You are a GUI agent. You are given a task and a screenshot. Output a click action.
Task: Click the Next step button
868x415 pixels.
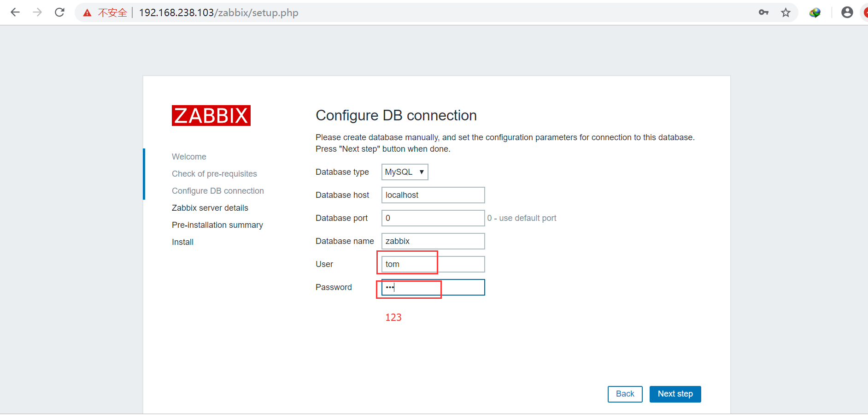[x=675, y=394]
